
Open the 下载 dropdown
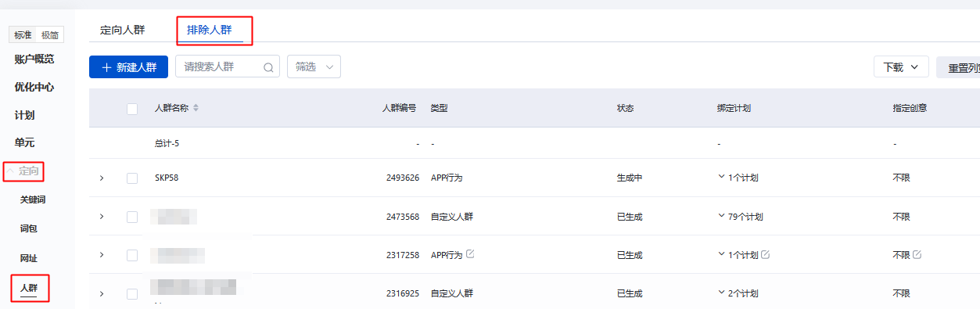tap(901, 67)
